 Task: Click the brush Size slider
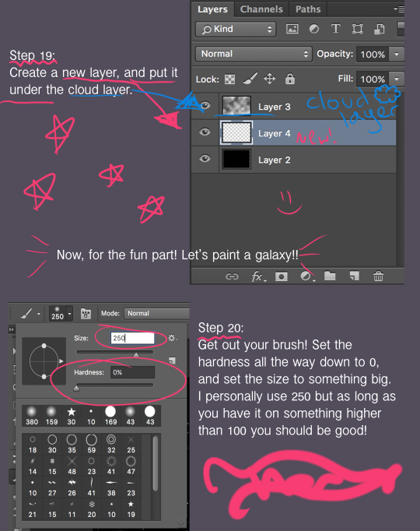pos(115,353)
